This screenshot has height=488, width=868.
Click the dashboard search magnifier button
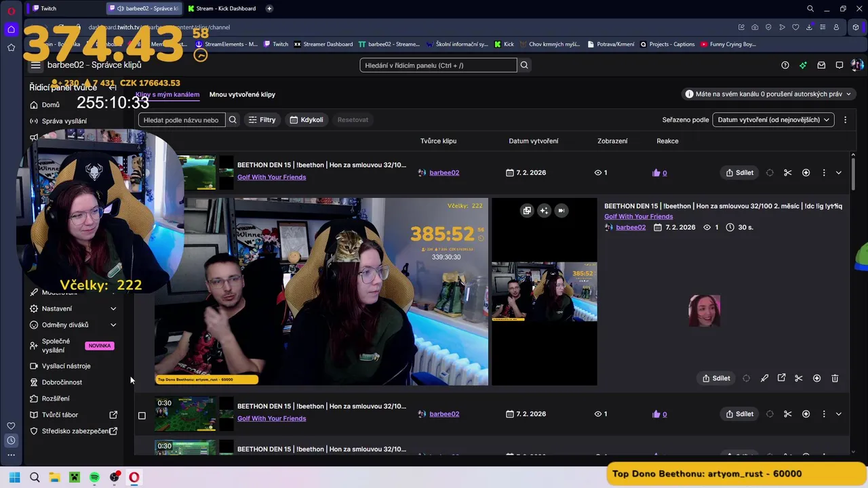pyautogui.click(x=524, y=65)
